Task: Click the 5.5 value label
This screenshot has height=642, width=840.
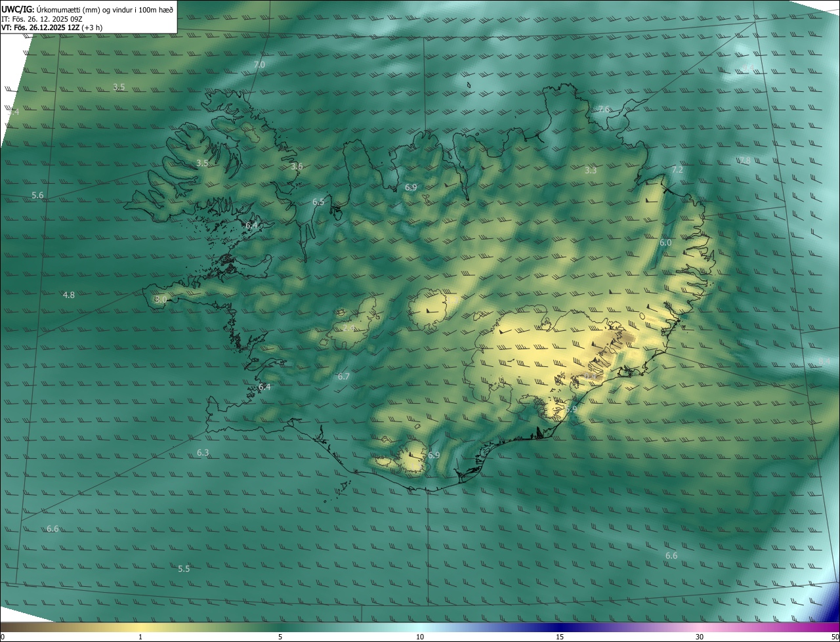Action: click(x=184, y=569)
